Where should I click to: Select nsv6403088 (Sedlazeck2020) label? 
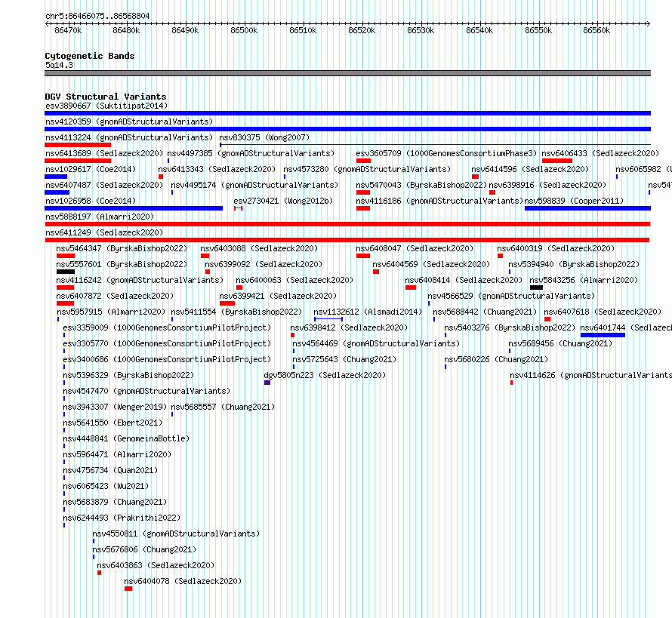pyautogui.click(x=259, y=248)
